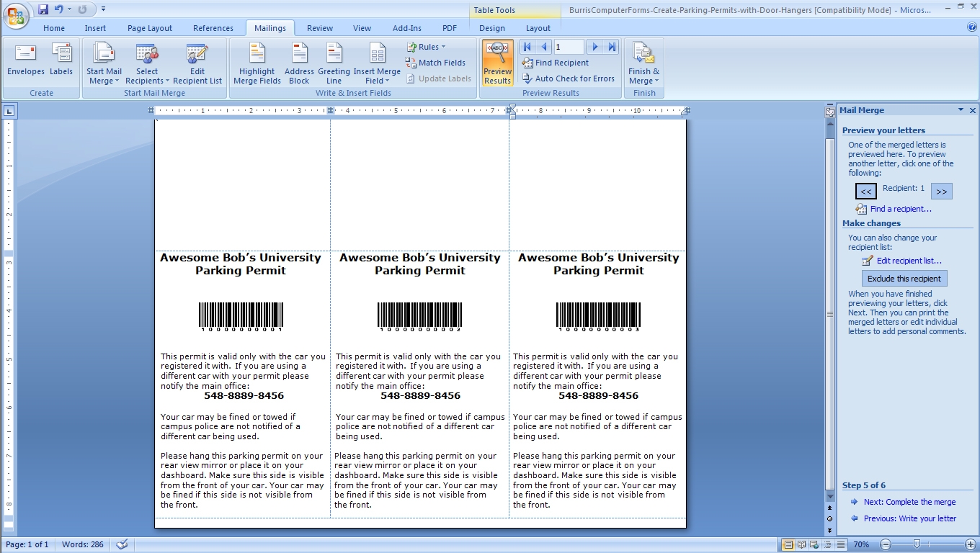This screenshot has height=553, width=980.
Task: Toggle Preview Results off
Action: pos(497,63)
